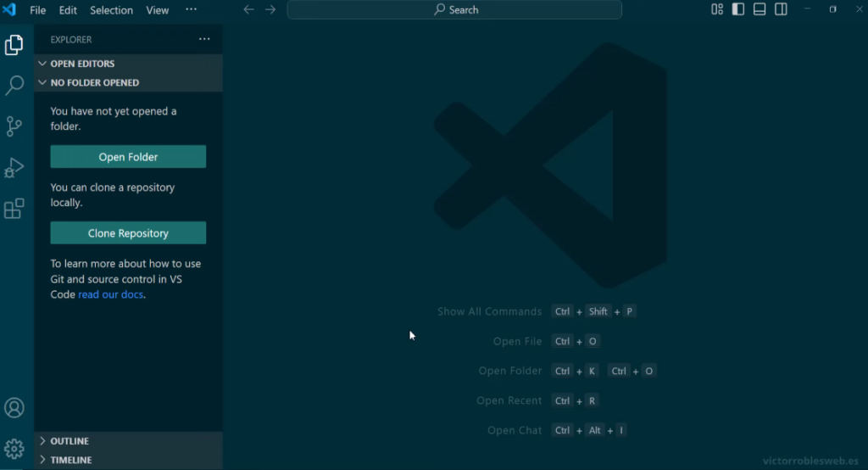Go back with the left arrow

tap(248, 9)
